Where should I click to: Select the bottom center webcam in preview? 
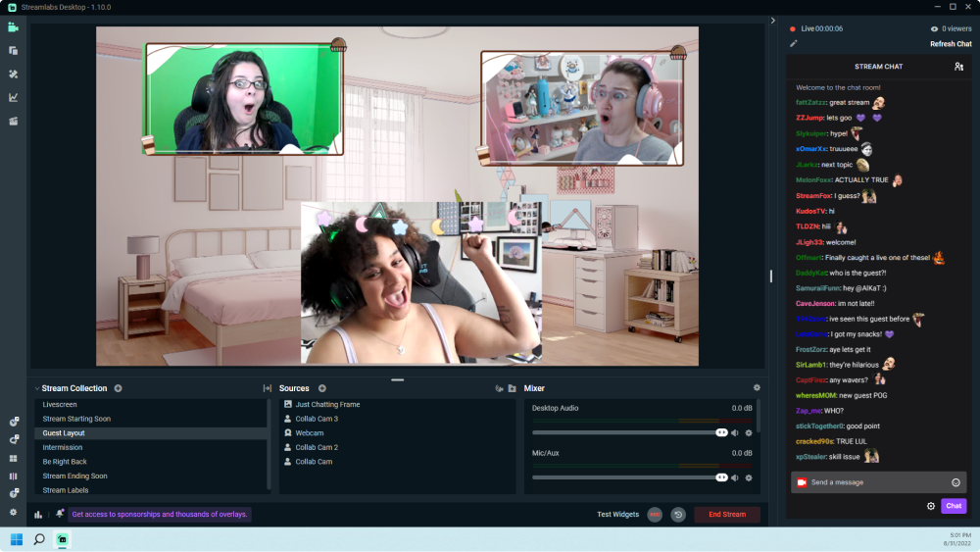(420, 282)
